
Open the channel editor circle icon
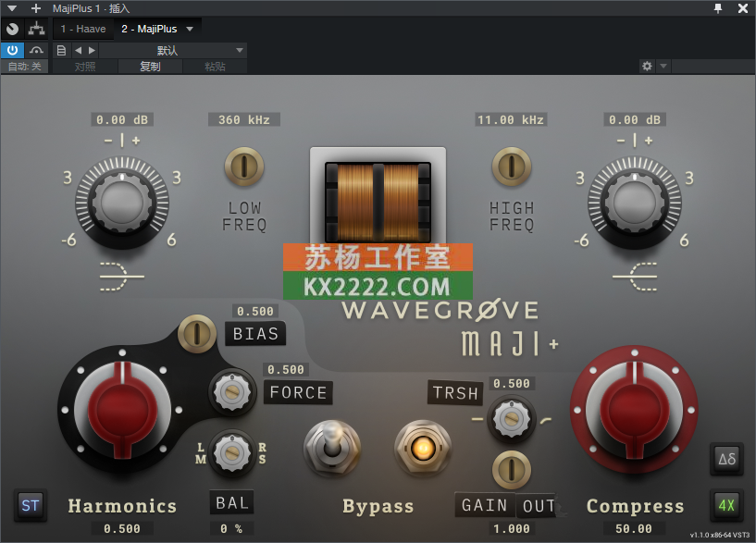[13, 29]
